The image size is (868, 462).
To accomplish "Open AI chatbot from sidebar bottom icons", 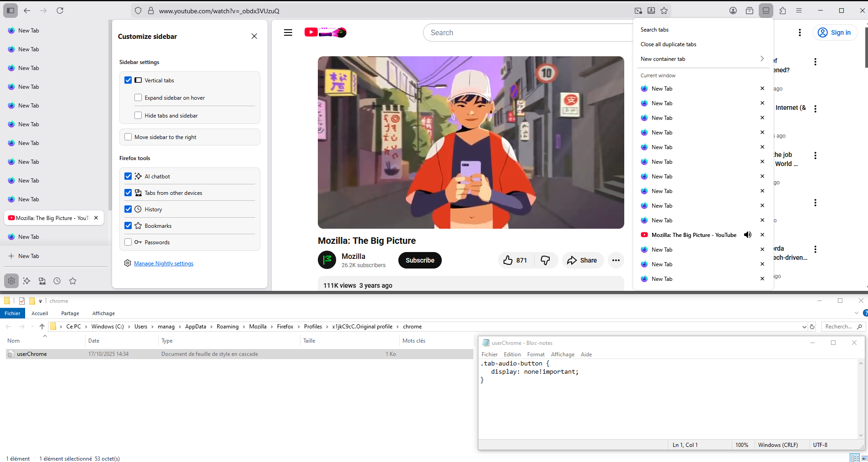I will click(27, 281).
